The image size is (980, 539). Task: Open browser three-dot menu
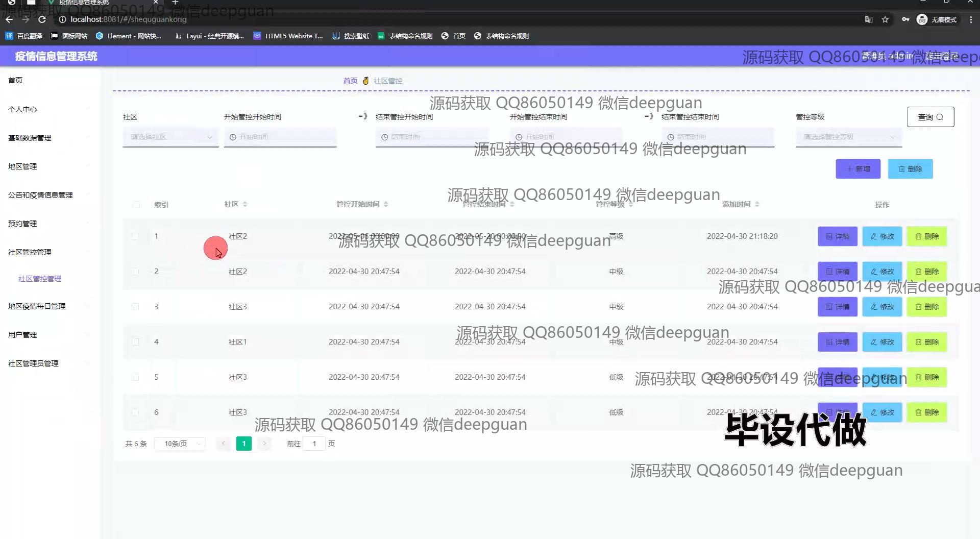(971, 19)
